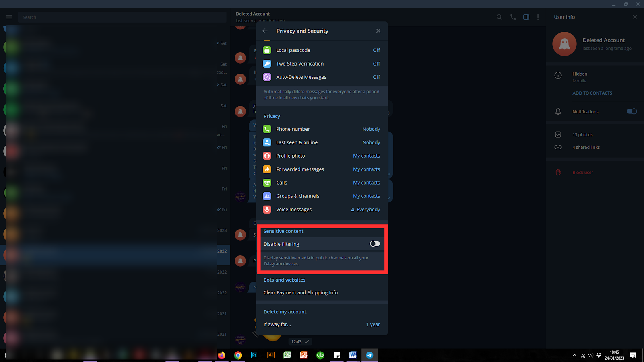Click the Phone number privacy icon
Image resolution: width=644 pixels, height=362 pixels.
click(x=267, y=129)
